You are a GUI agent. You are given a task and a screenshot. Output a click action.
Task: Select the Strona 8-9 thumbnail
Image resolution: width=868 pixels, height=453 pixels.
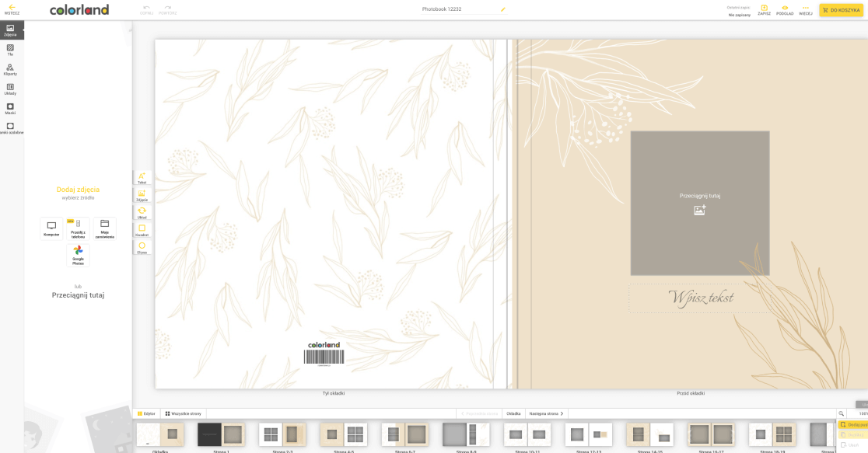[x=466, y=437]
